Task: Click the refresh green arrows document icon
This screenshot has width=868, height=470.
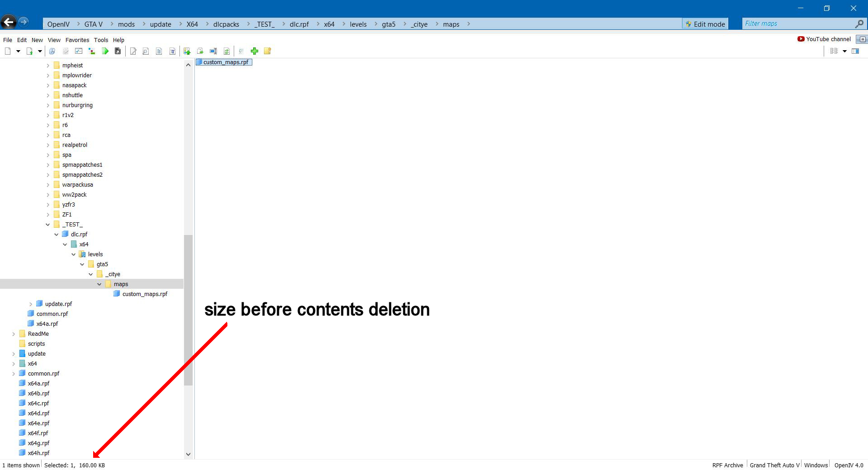Action: [226, 51]
